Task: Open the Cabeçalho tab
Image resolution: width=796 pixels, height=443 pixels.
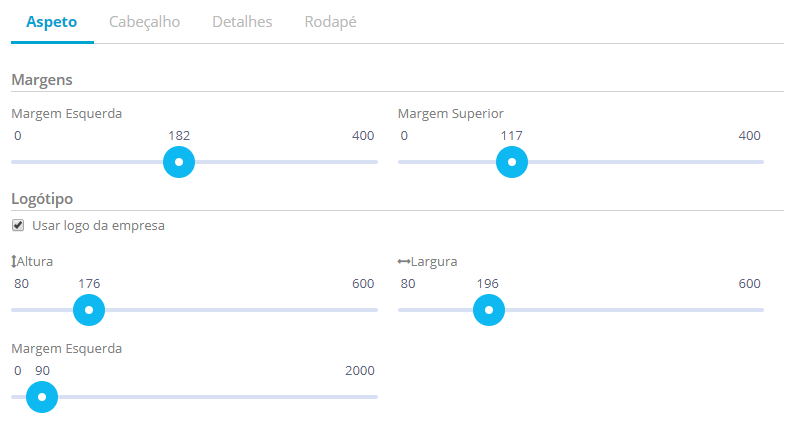Action: [144, 21]
